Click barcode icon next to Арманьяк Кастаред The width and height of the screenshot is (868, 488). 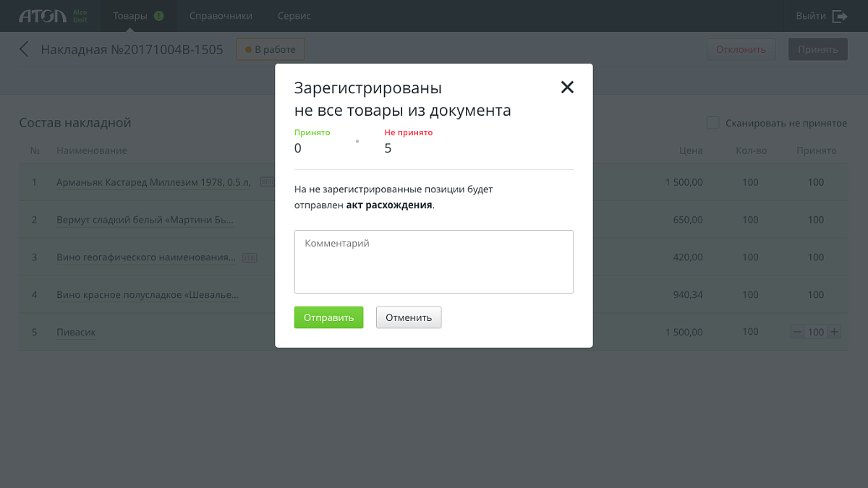pyautogui.click(x=266, y=182)
